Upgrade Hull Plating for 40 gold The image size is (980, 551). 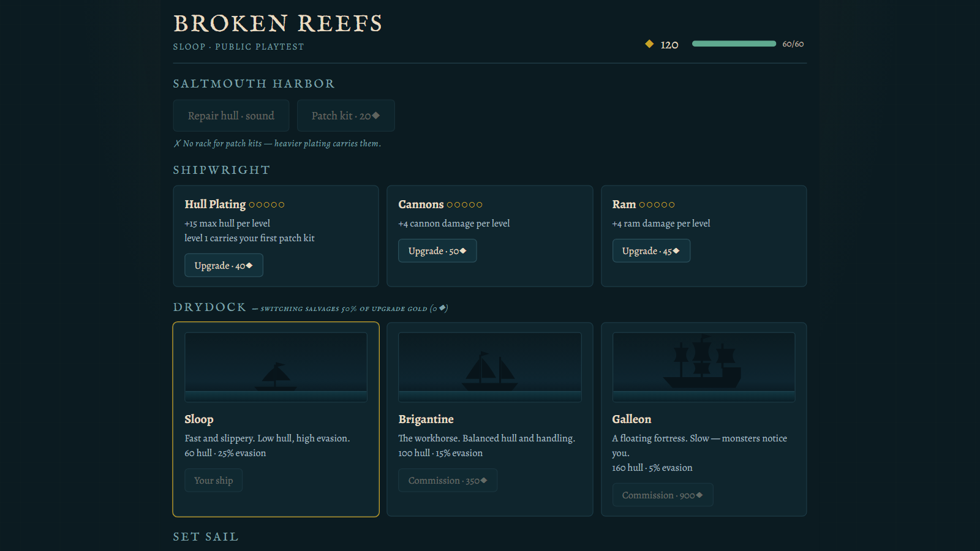(x=224, y=265)
